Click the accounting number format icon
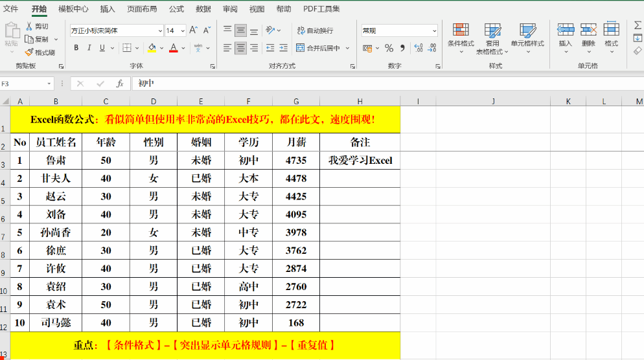Screen dimensions: 644x360 pyautogui.click(x=367, y=48)
